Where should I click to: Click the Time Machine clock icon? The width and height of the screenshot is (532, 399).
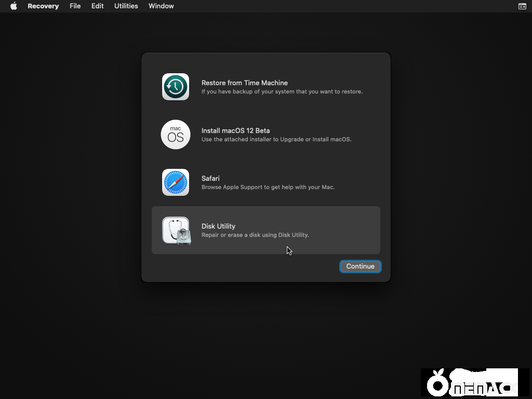point(176,87)
